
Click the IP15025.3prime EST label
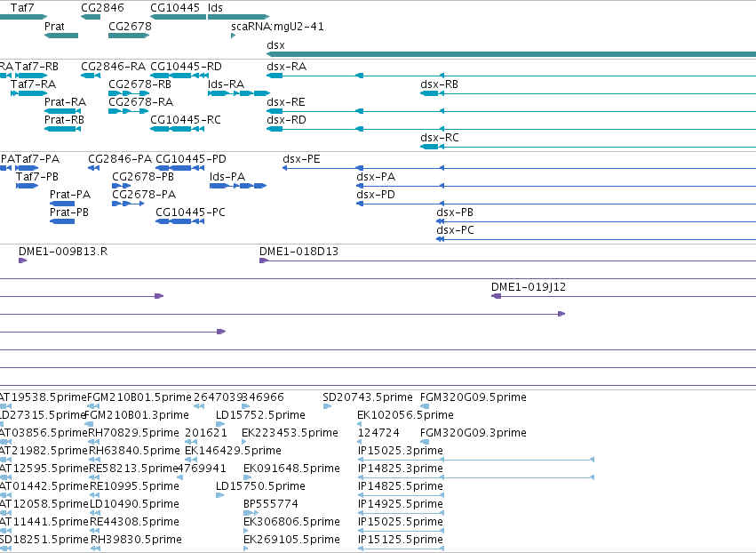coord(400,451)
